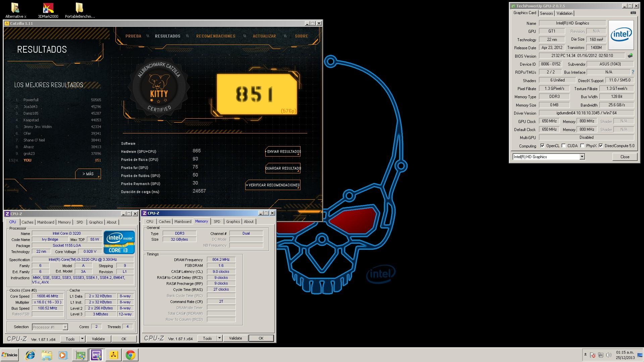Click OK in right CPU-Z window
The width and height of the screenshot is (644, 362).
click(261, 338)
